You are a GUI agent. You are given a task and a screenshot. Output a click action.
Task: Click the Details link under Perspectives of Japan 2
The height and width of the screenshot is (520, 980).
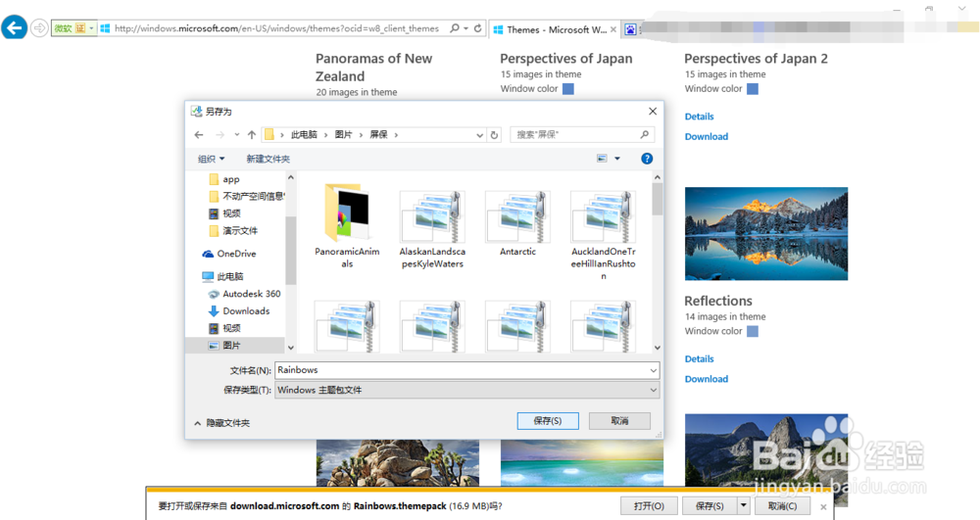click(x=699, y=117)
